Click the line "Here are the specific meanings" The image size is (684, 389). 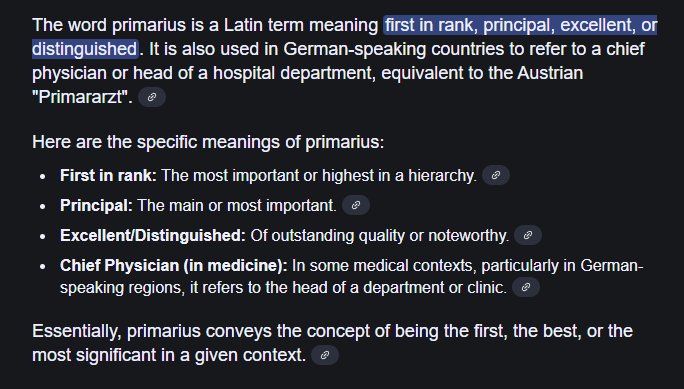pos(208,142)
